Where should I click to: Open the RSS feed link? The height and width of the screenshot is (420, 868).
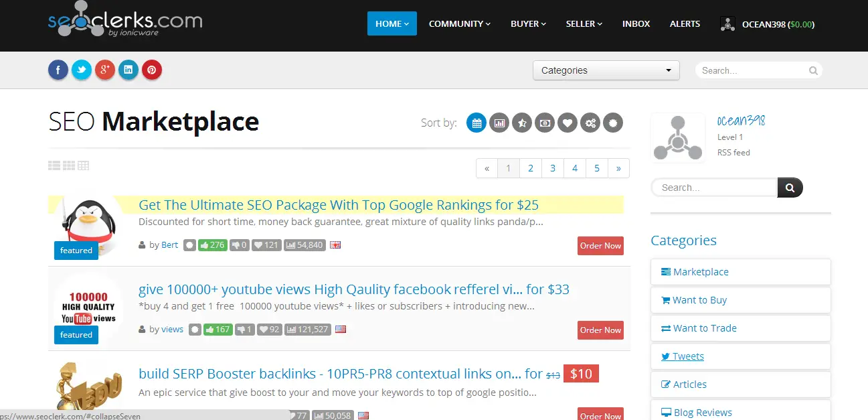[733, 153]
